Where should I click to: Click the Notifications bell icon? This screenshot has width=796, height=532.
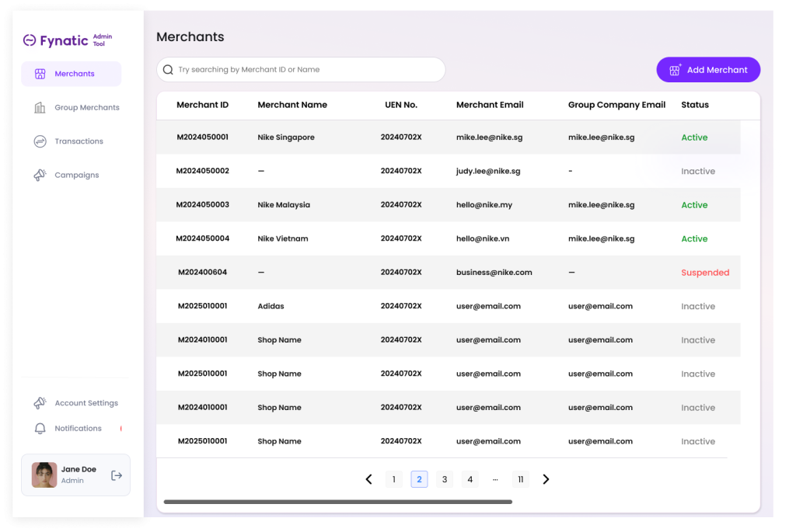[x=40, y=429]
